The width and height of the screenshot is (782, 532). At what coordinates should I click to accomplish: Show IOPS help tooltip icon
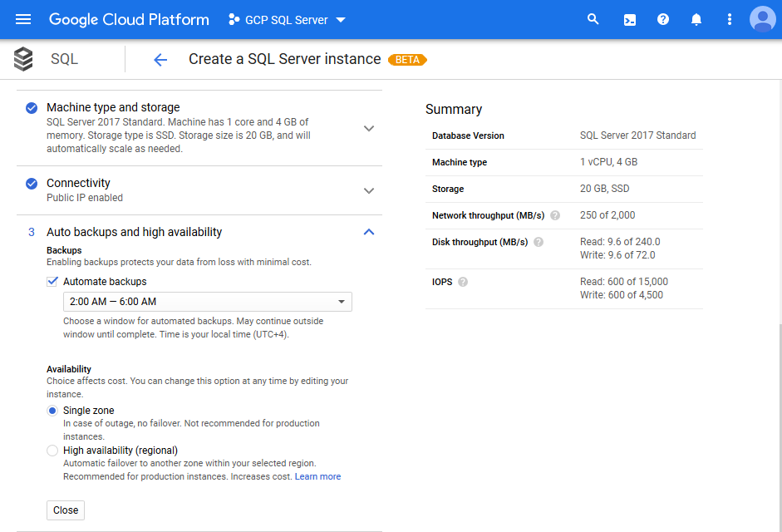click(463, 282)
